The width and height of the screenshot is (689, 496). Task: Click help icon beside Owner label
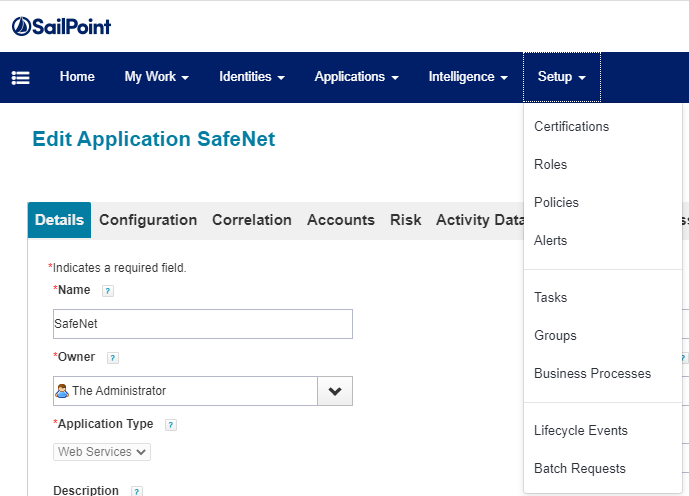click(113, 358)
